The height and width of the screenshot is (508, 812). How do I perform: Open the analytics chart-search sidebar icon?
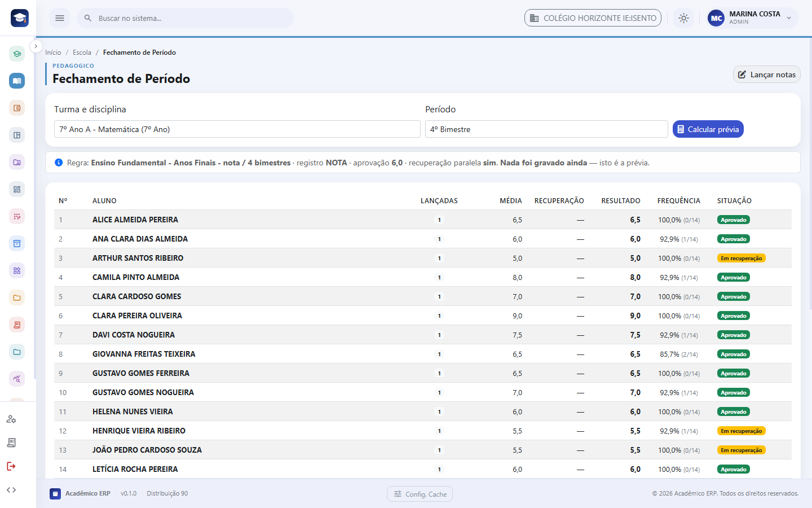(x=17, y=379)
